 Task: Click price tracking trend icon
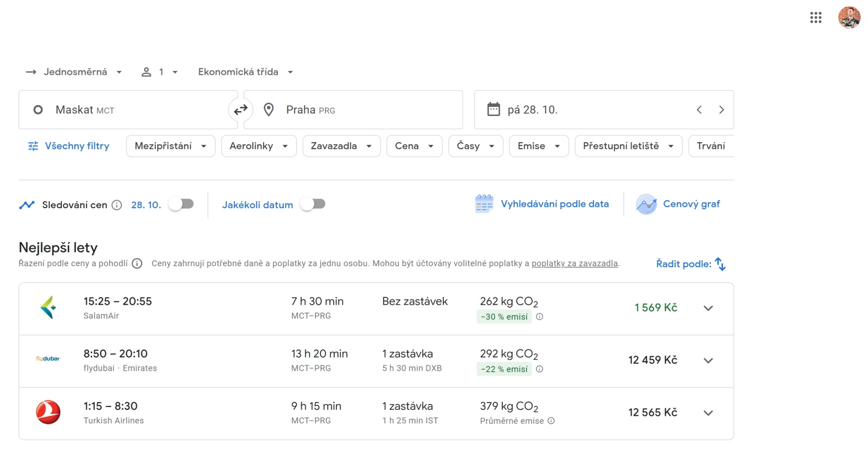tap(27, 205)
